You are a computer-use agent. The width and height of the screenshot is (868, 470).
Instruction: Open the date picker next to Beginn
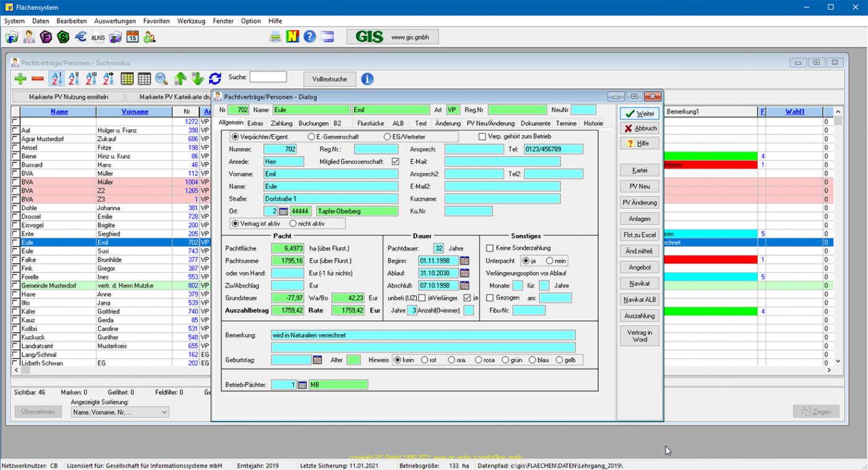(464, 260)
